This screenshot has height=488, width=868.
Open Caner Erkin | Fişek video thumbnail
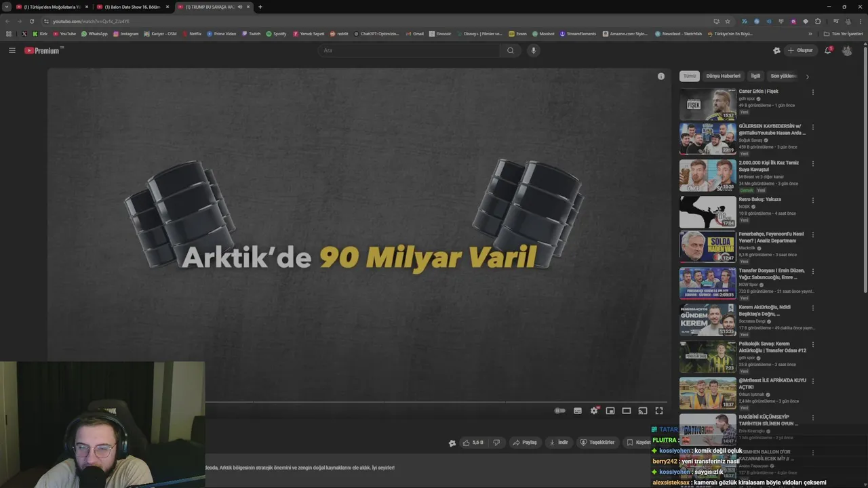point(707,104)
